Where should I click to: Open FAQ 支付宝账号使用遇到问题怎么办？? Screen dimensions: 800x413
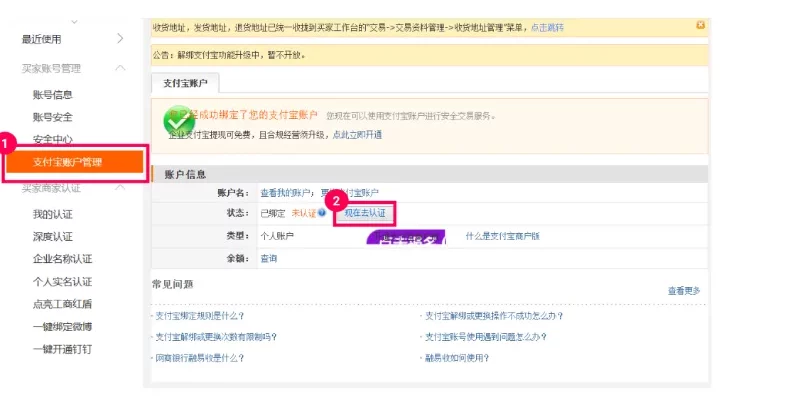(486, 337)
